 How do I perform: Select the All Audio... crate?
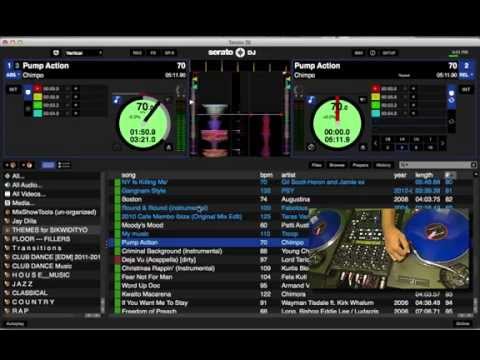52,185
